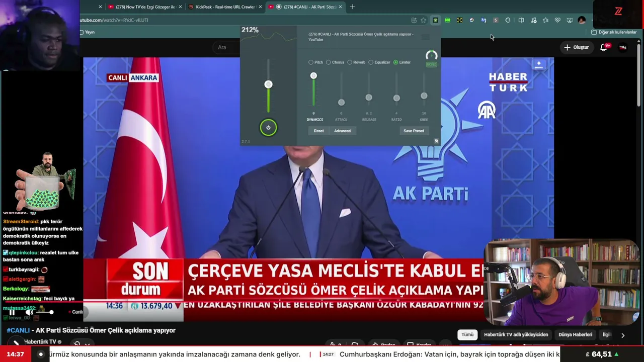Click the sparkle icon at the video's top-right corner
This screenshot has width=644, height=362.
click(x=539, y=65)
